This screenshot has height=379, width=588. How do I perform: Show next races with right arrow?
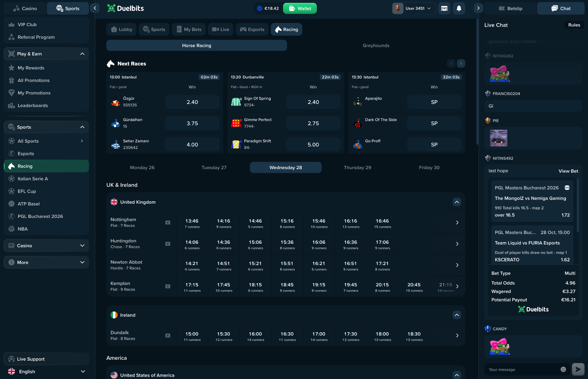(x=461, y=63)
